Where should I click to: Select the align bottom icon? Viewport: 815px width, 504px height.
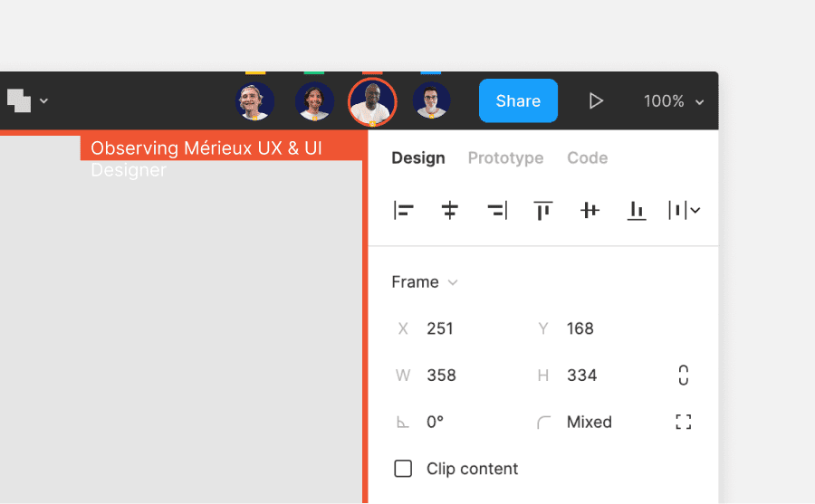pyautogui.click(x=637, y=211)
